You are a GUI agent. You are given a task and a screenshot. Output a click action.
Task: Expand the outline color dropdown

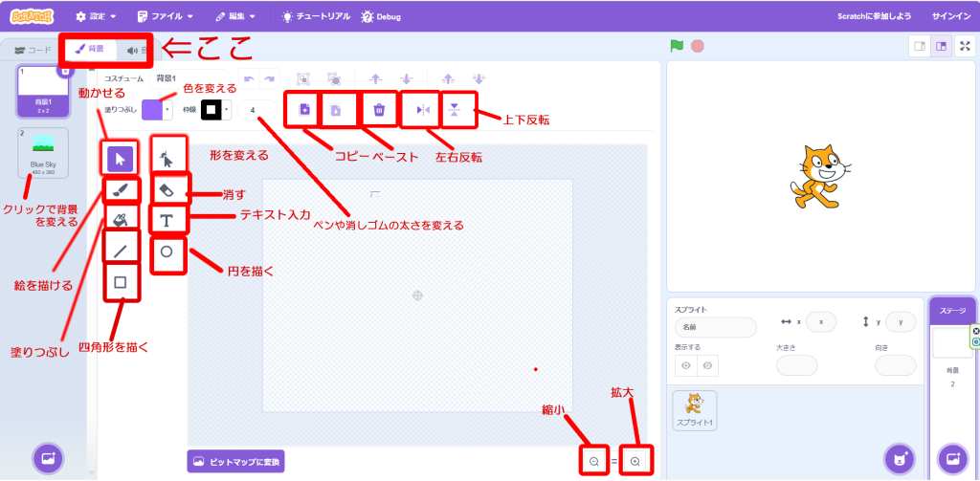227,110
